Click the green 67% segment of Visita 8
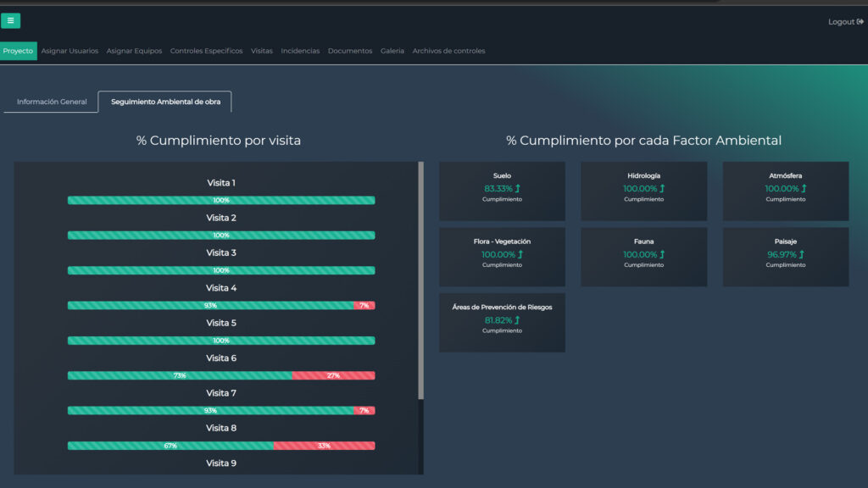868x488 pixels. [x=170, y=446]
